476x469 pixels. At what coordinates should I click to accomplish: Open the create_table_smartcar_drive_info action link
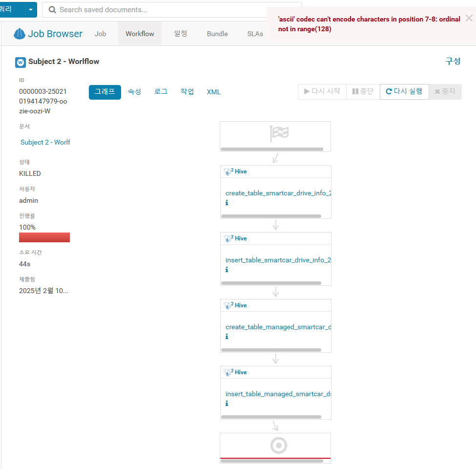(x=278, y=193)
